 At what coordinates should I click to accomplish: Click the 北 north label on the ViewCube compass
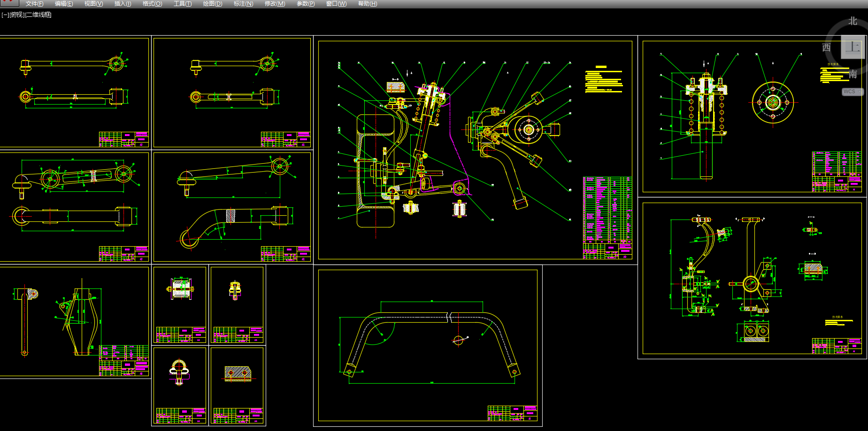[x=853, y=21]
